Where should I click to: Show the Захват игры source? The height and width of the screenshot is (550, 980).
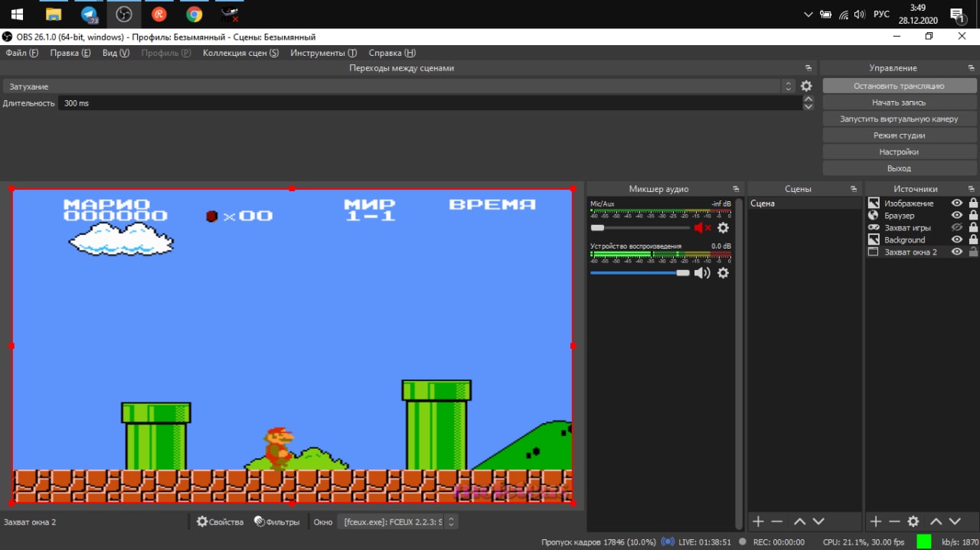tap(957, 228)
